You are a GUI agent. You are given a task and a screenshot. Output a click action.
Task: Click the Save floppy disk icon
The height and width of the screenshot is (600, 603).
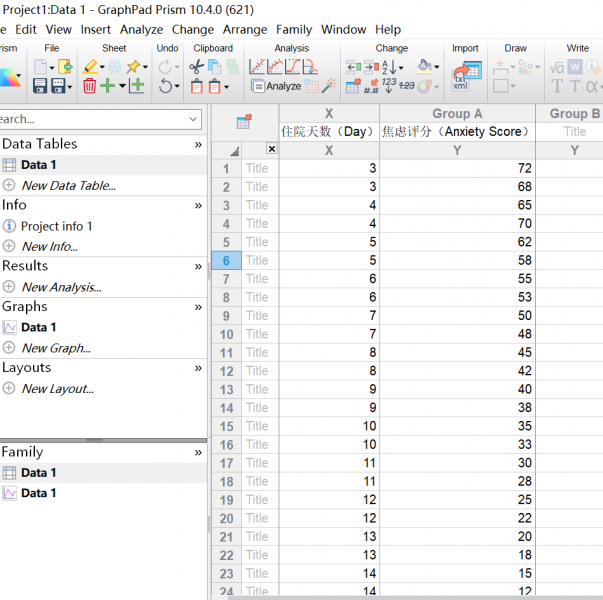(x=41, y=87)
